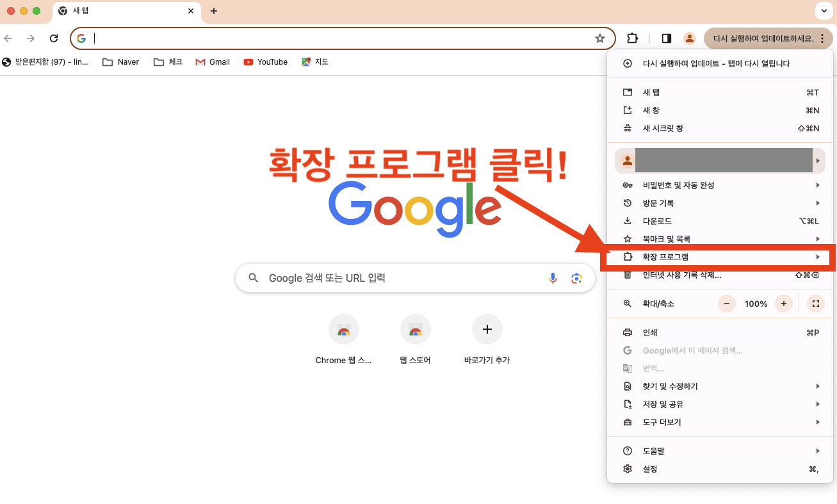
Task: Enter fullscreen via the icon in 확대/축소 row
Action: click(816, 304)
